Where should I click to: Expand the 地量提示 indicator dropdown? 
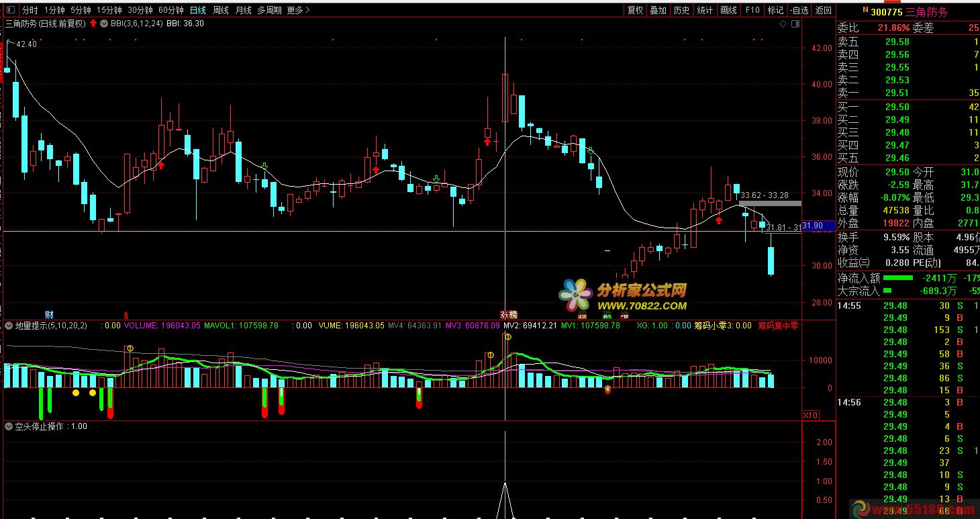pos(9,326)
